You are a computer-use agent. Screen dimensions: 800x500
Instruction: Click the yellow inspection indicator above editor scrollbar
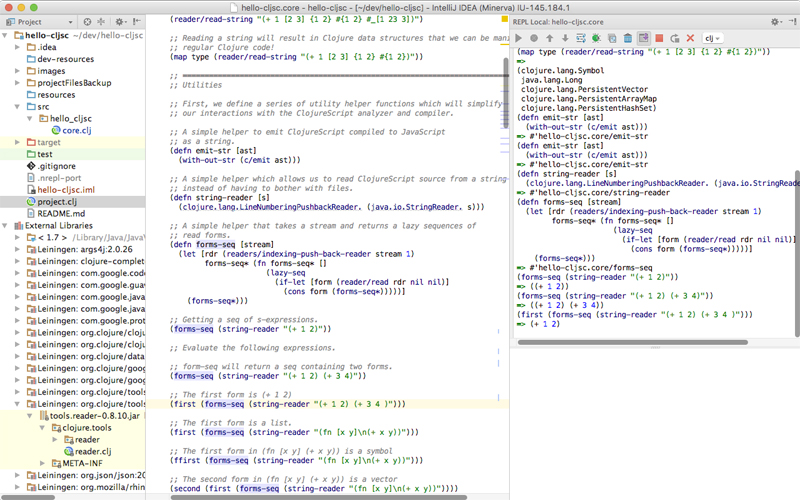505,19
